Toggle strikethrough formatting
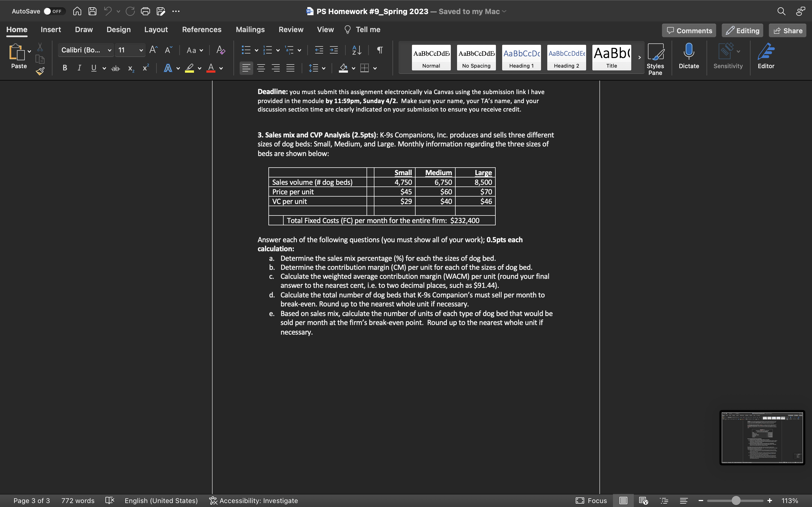Viewport: 812px width, 507px height. [x=115, y=68]
